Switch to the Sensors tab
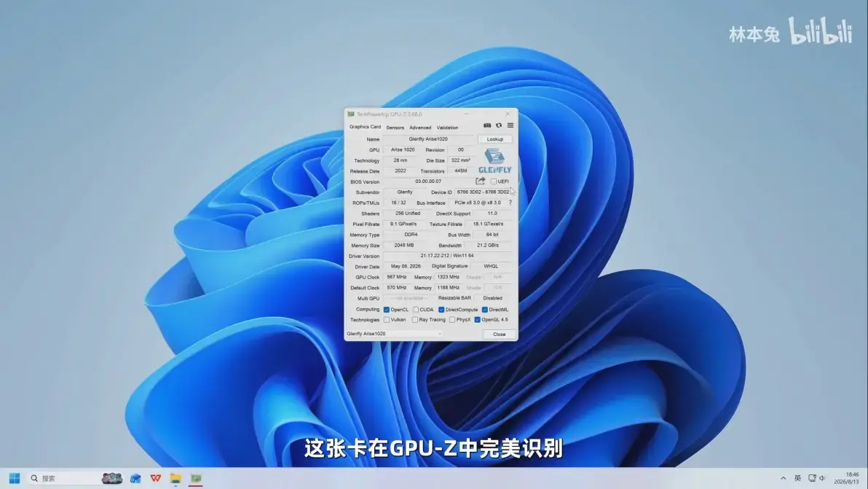This screenshot has height=489, width=868. pyautogui.click(x=395, y=128)
